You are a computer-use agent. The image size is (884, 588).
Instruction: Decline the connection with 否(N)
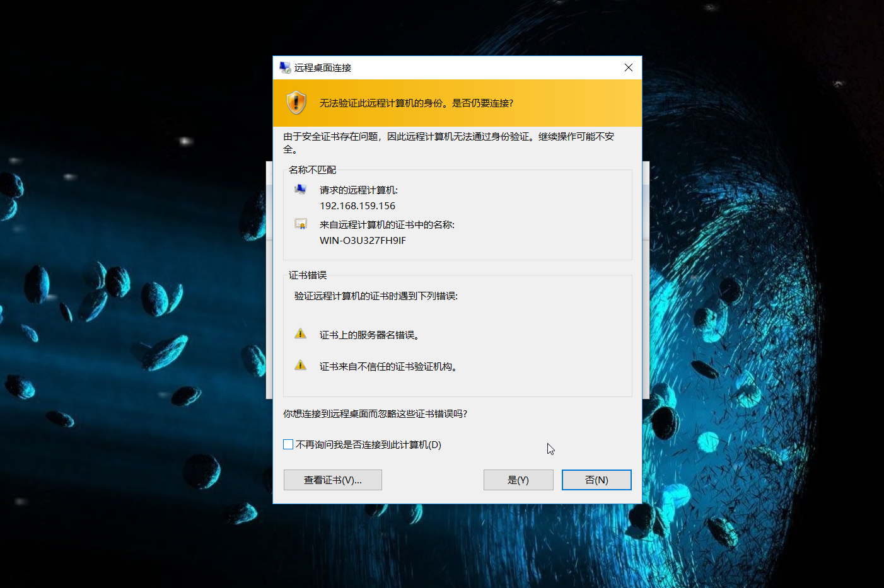point(596,480)
